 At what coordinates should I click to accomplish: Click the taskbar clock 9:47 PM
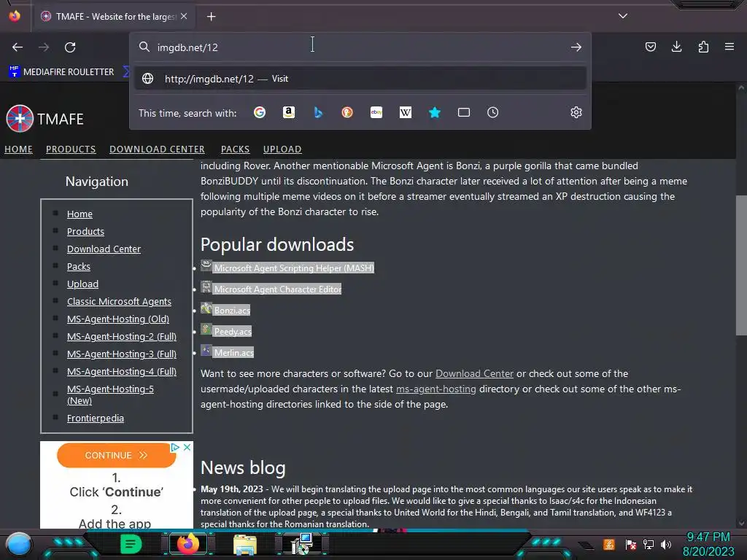pyautogui.click(x=708, y=537)
